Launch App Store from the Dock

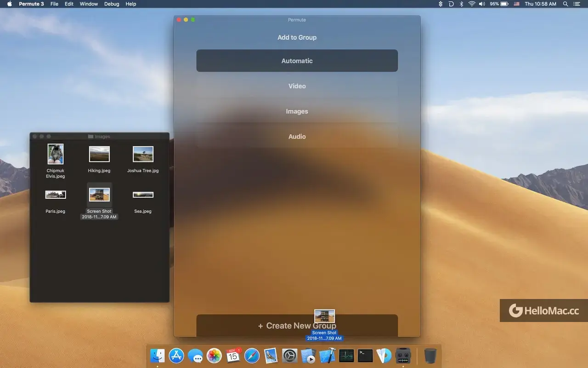(176, 356)
